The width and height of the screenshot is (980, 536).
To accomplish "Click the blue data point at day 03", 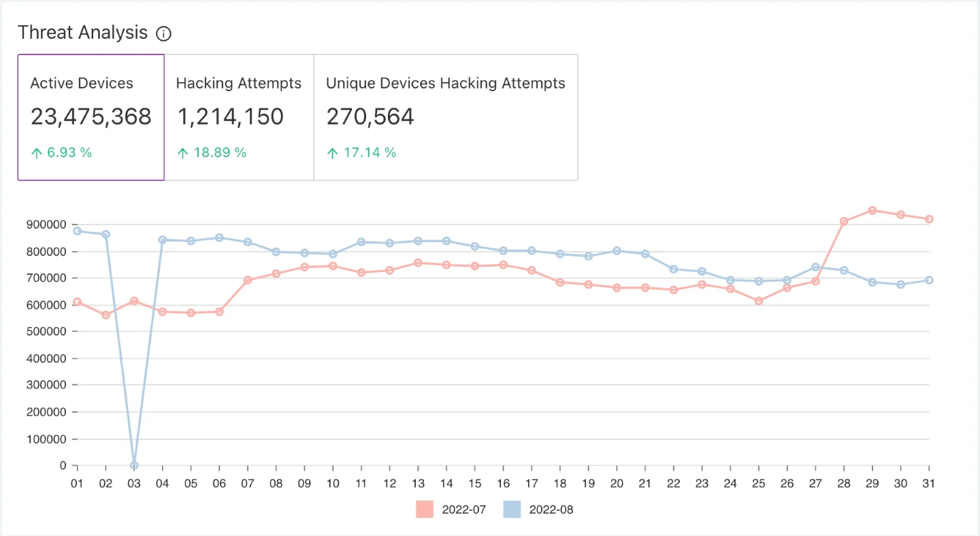I will [x=134, y=465].
